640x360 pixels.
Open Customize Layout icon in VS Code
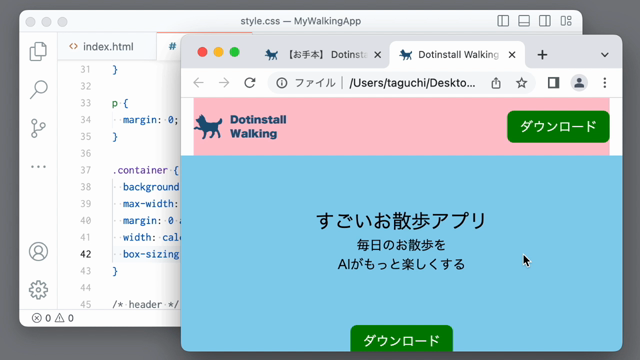566,21
